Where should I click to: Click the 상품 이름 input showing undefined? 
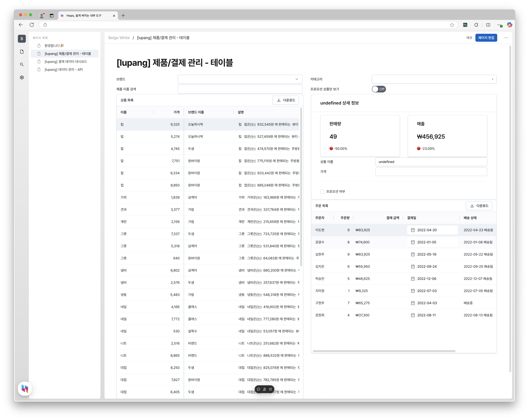tap(431, 162)
